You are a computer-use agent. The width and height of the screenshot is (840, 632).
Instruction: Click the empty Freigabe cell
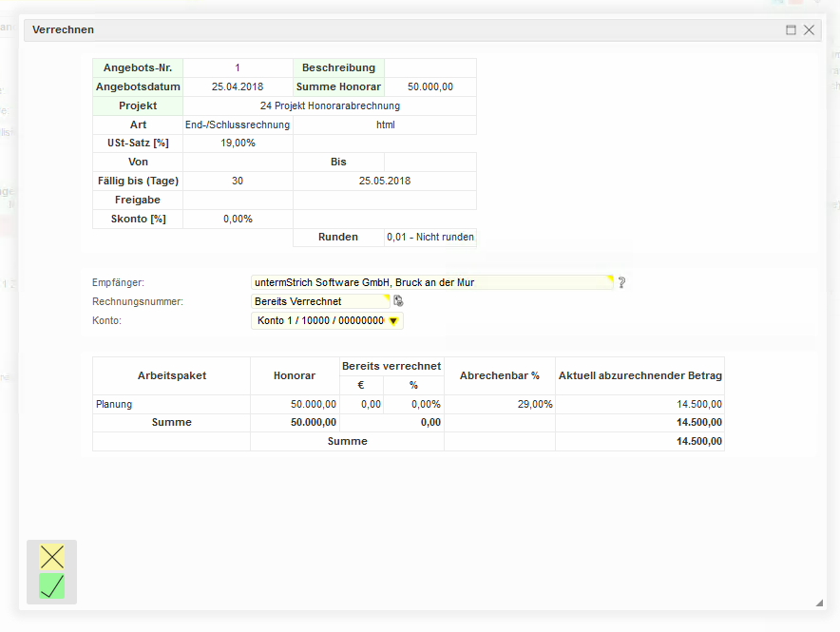pyautogui.click(x=238, y=200)
